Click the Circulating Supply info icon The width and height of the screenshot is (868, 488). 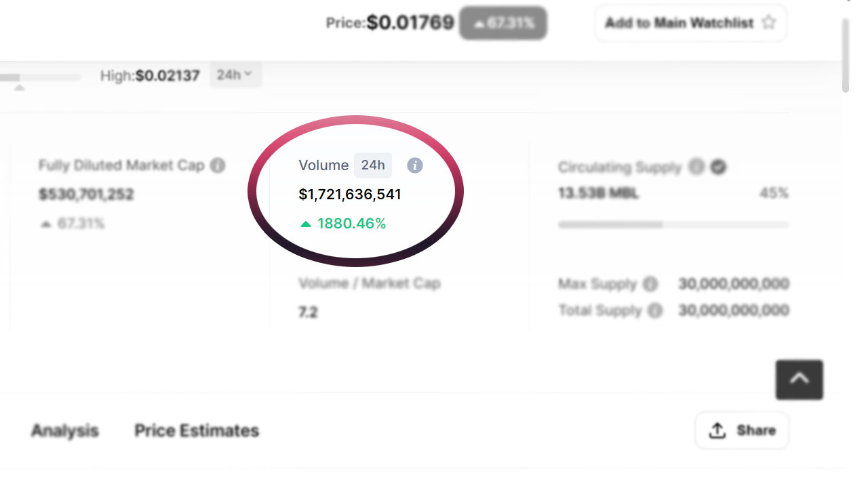pos(696,167)
